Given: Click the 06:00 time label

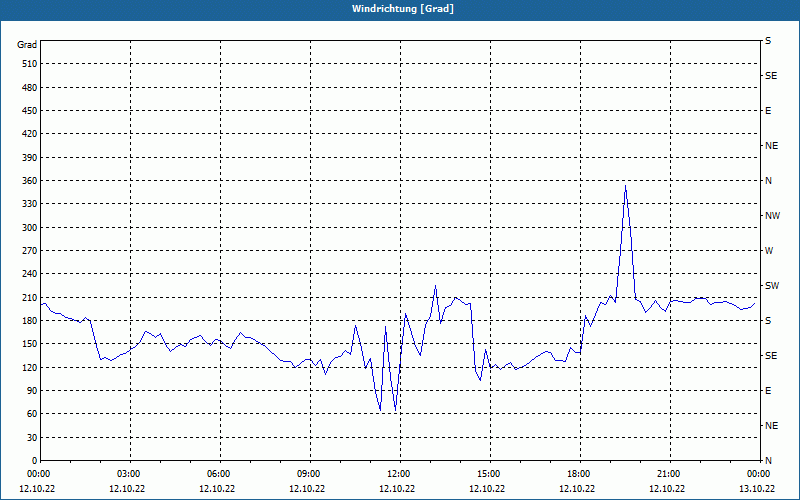Looking at the screenshot, I should point(220,474).
